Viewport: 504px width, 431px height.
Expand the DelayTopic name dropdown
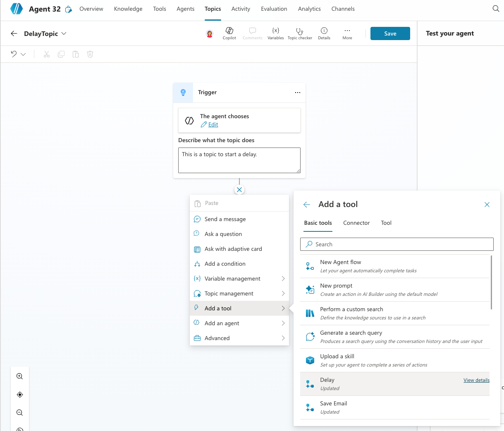click(x=64, y=33)
